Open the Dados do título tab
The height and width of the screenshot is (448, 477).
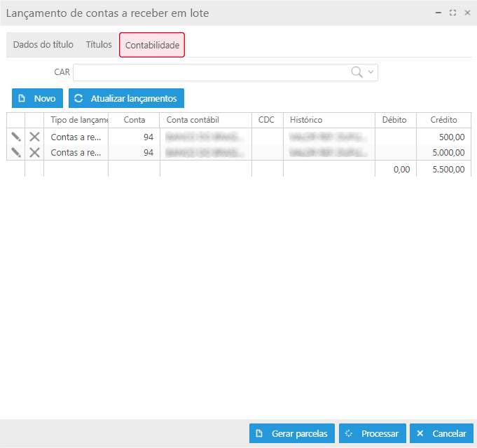(x=43, y=45)
